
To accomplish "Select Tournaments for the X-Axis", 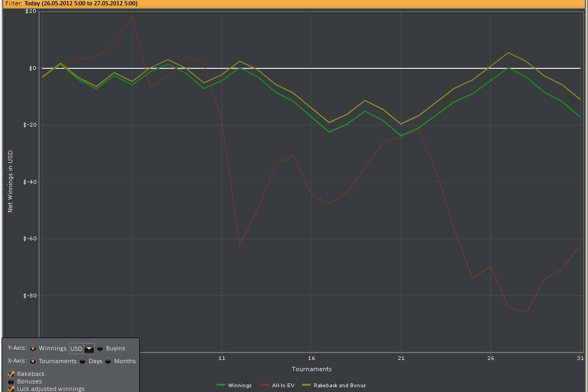I will (33, 361).
